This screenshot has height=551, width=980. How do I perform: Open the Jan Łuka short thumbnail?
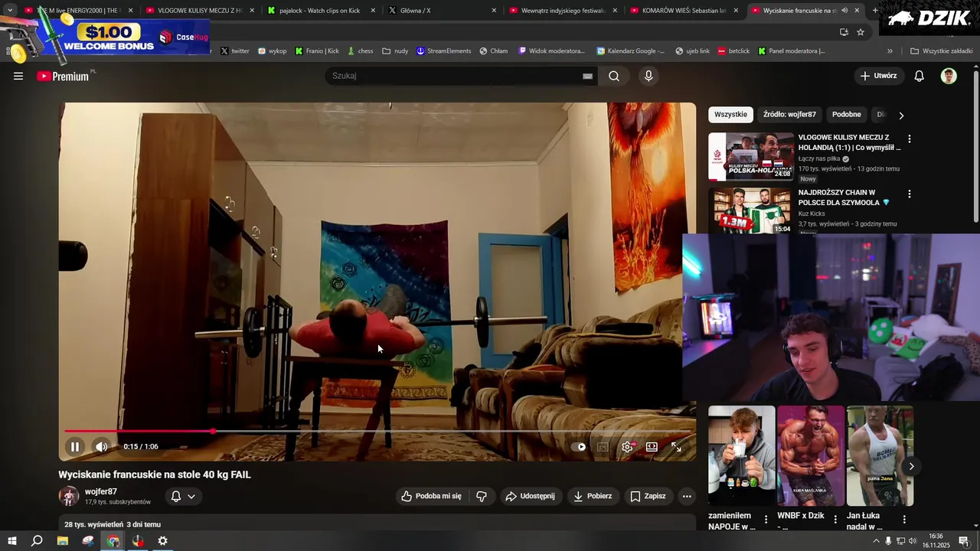[x=880, y=456]
